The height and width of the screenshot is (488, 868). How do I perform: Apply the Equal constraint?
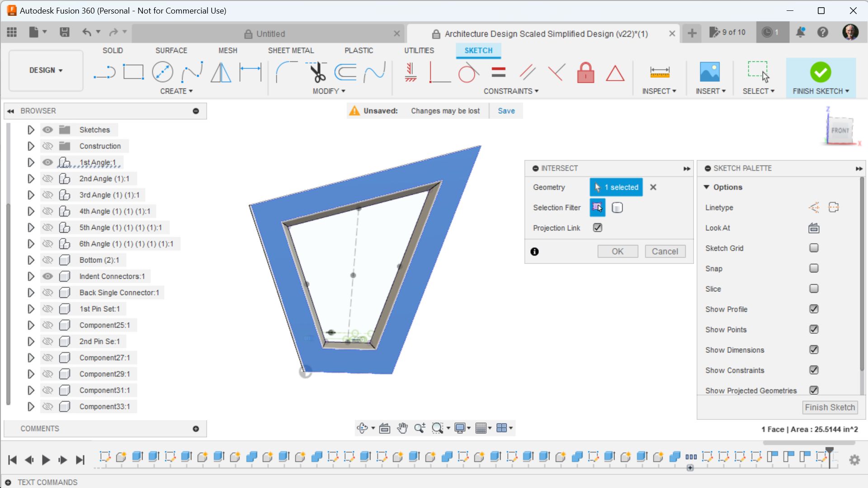498,72
